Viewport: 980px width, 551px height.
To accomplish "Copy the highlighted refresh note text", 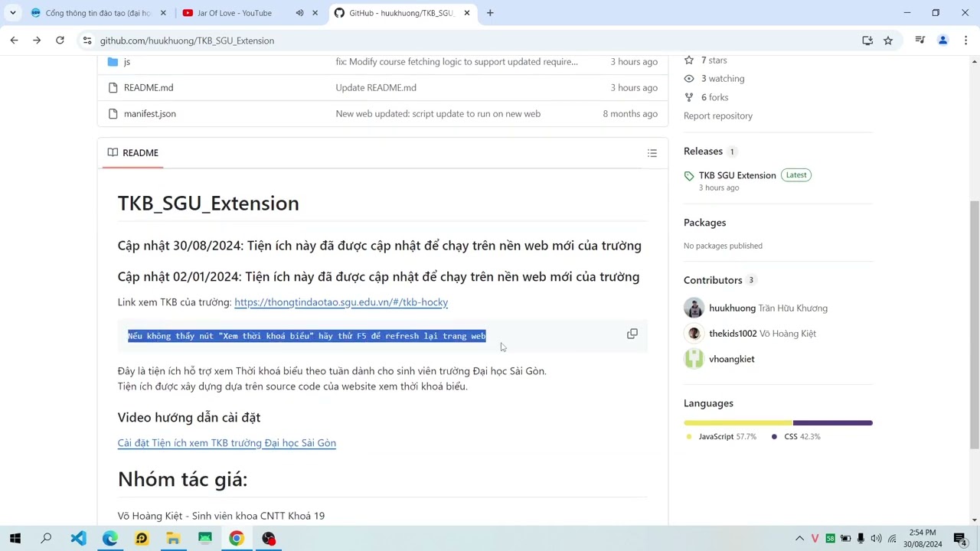I will click(x=632, y=334).
